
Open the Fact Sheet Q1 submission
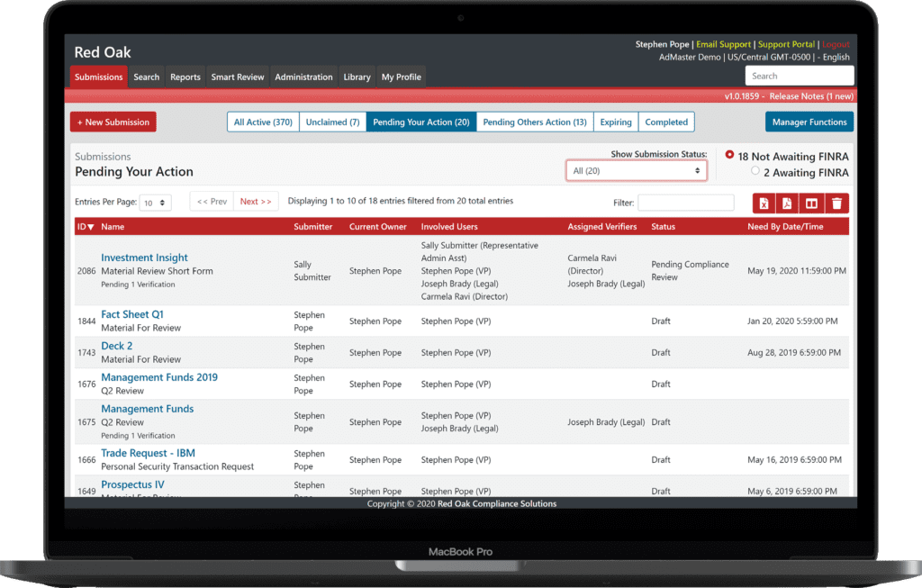click(132, 314)
